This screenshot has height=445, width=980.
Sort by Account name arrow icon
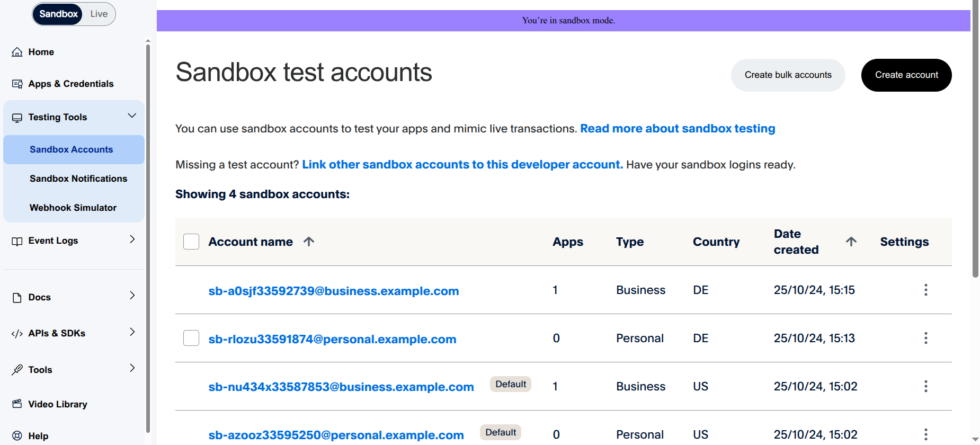309,242
